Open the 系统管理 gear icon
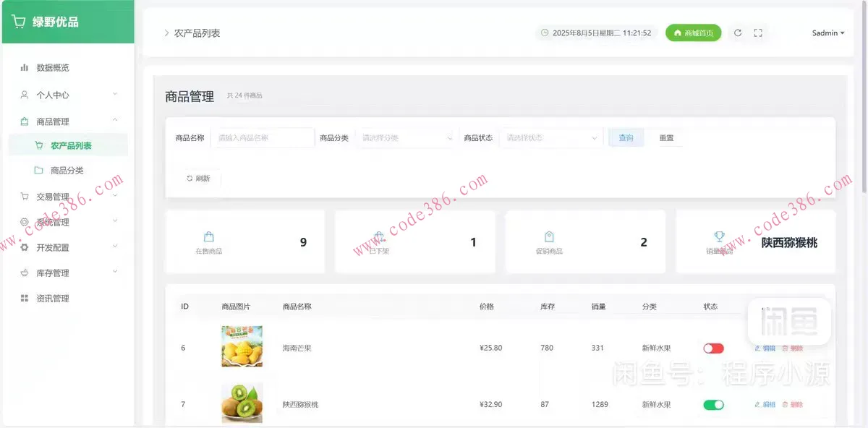 pyautogui.click(x=25, y=221)
